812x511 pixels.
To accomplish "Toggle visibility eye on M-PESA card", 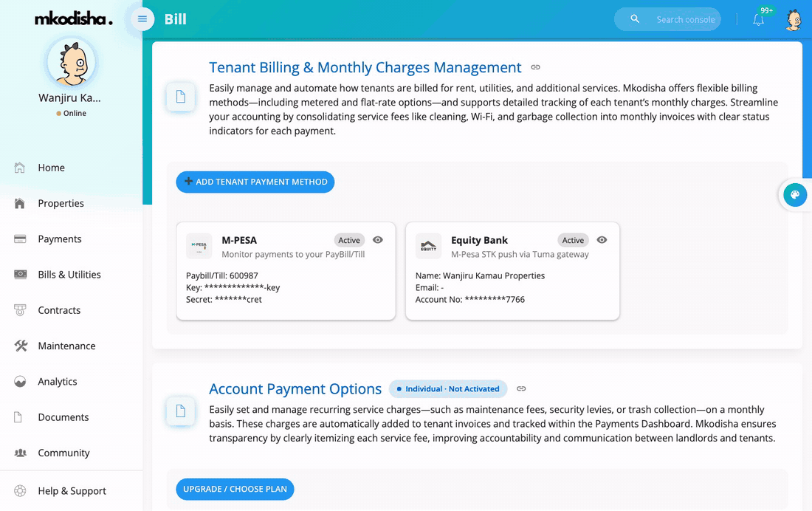I will point(378,240).
